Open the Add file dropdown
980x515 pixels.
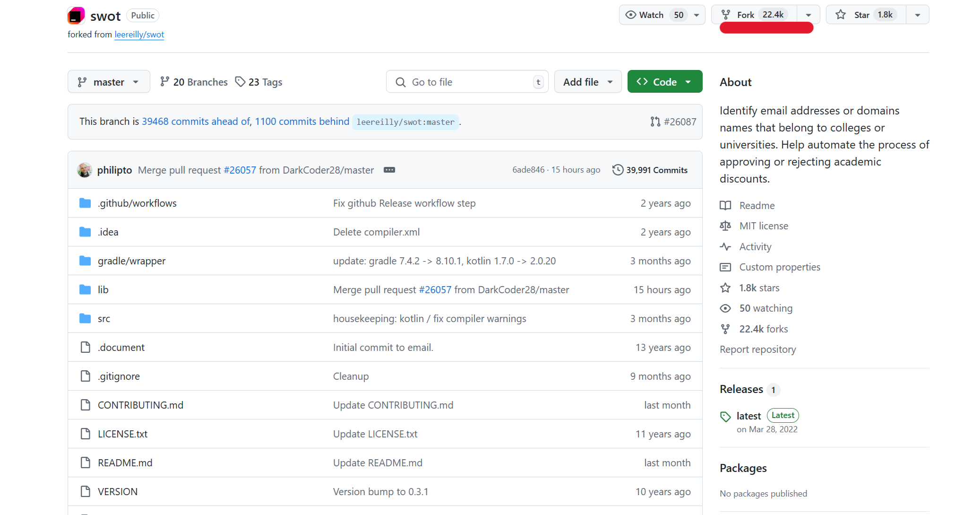[x=587, y=82]
